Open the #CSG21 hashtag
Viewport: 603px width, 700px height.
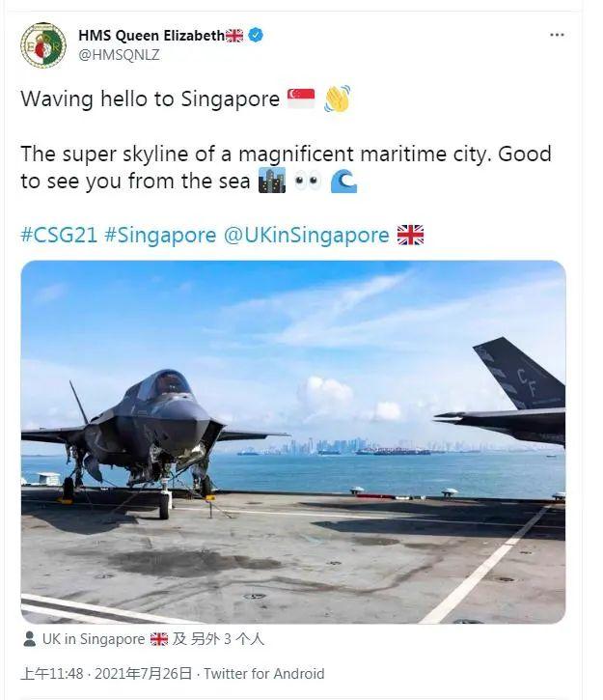(59, 235)
